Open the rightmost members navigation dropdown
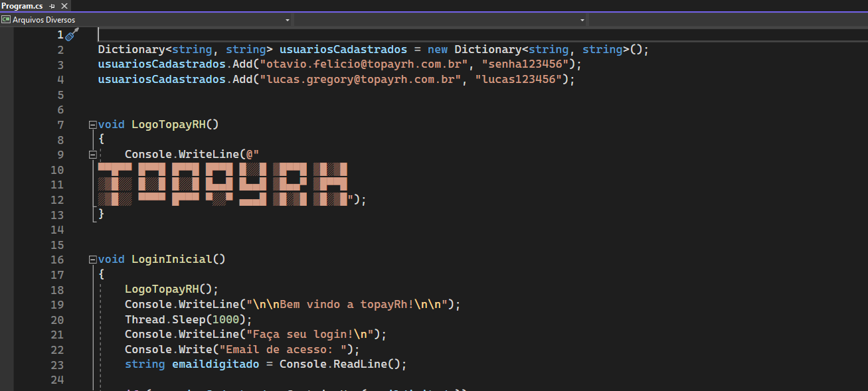 [728, 20]
